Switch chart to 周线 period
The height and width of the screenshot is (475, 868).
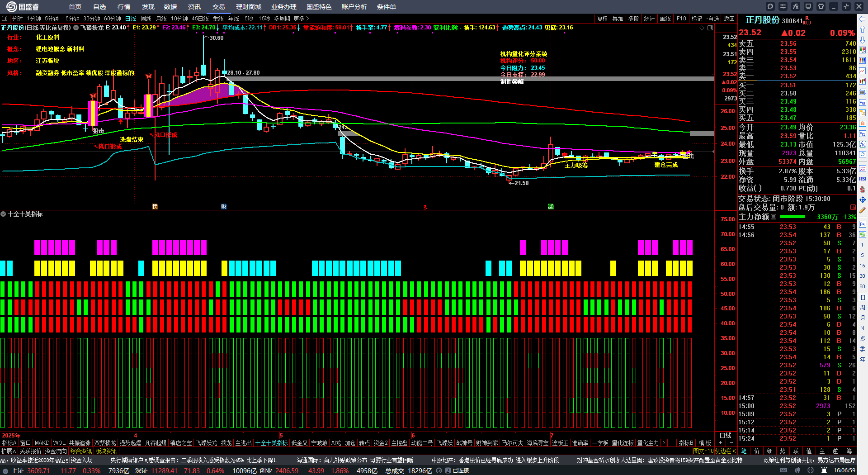[x=146, y=19]
